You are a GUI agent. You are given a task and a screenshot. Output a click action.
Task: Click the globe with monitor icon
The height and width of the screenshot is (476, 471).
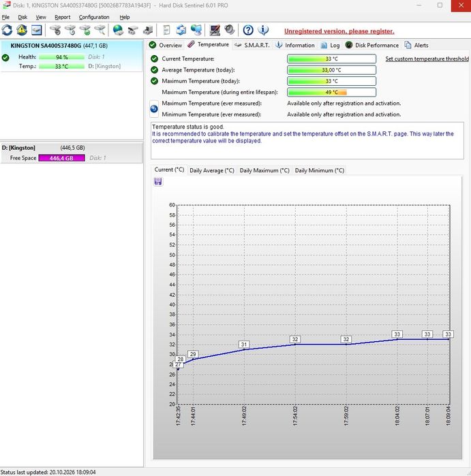(x=196, y=30)
